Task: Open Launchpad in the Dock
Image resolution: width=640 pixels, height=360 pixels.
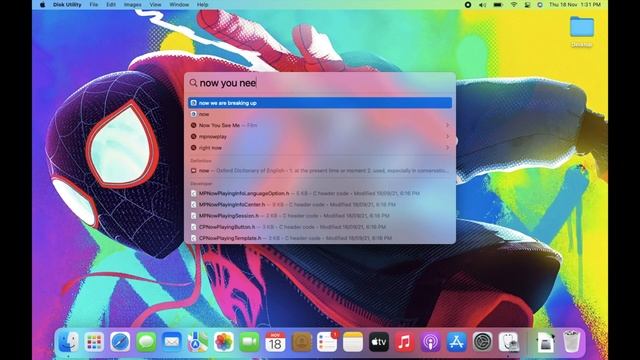Action: [x=94, y=342]
